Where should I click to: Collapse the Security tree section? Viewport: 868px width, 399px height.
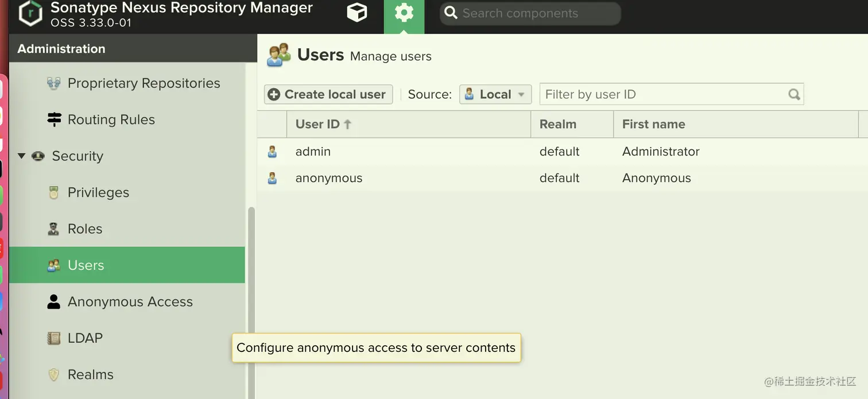point(22,156)
